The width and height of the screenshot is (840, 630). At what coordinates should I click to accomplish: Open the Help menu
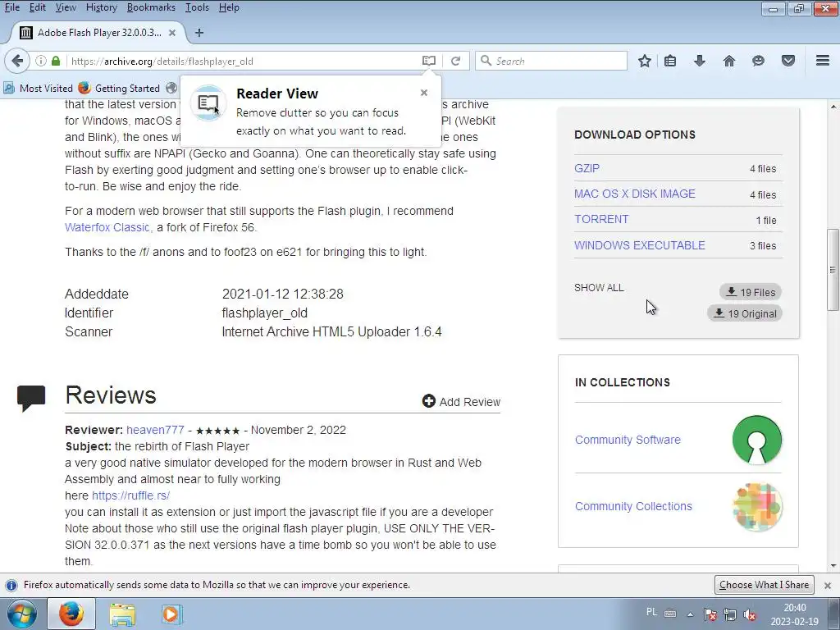pos(229,7)
